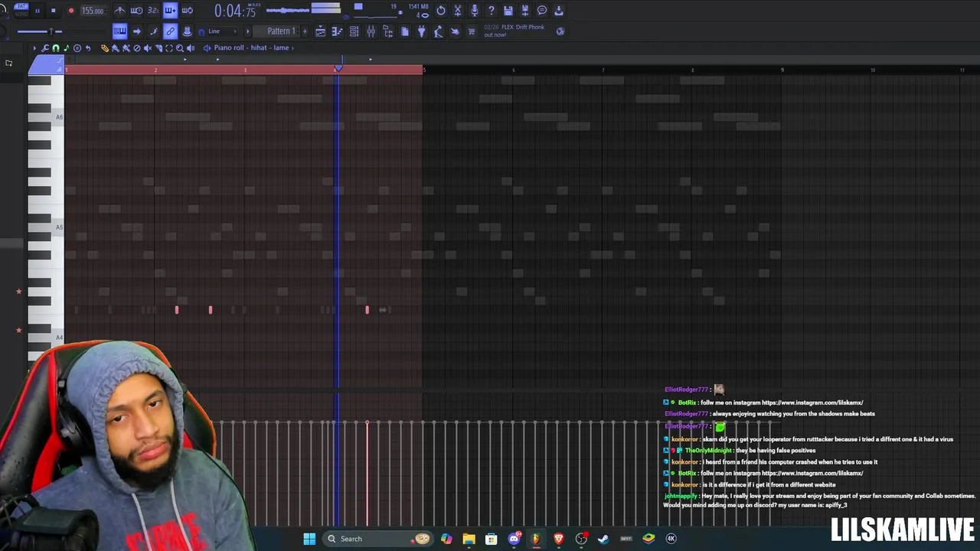Open help with the question mark icon
Viewport: 980px width, 551px height.
[x=492, y=10]
